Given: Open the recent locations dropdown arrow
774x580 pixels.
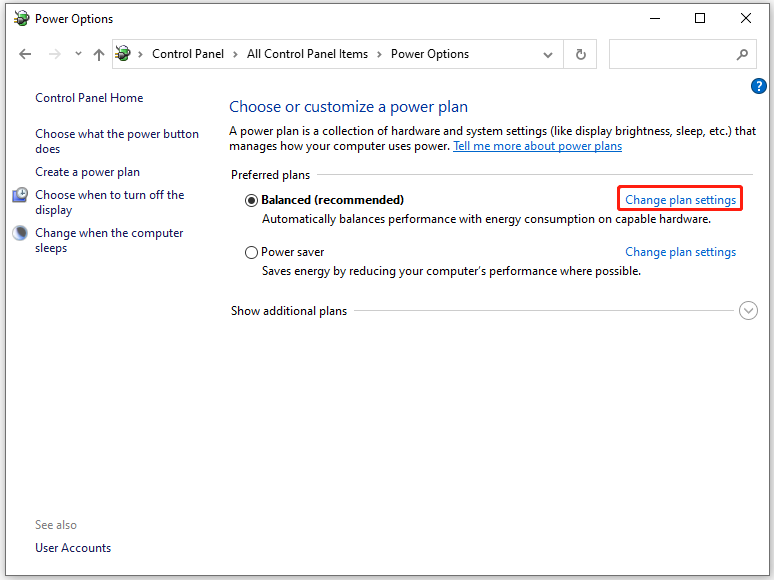Looking at the screenshot, I should point(78,54).
